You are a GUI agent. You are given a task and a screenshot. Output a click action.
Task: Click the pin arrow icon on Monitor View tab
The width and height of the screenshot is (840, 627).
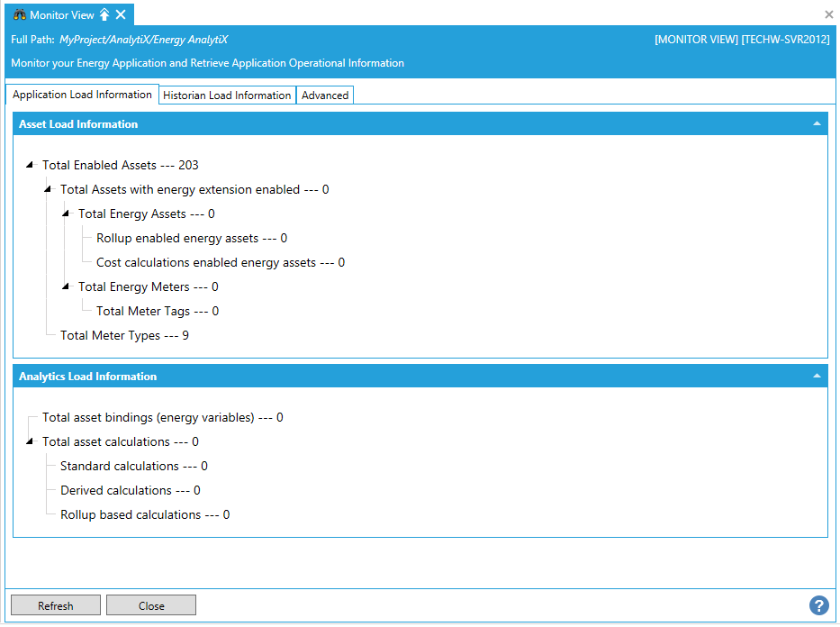click(x=104, y=14)
